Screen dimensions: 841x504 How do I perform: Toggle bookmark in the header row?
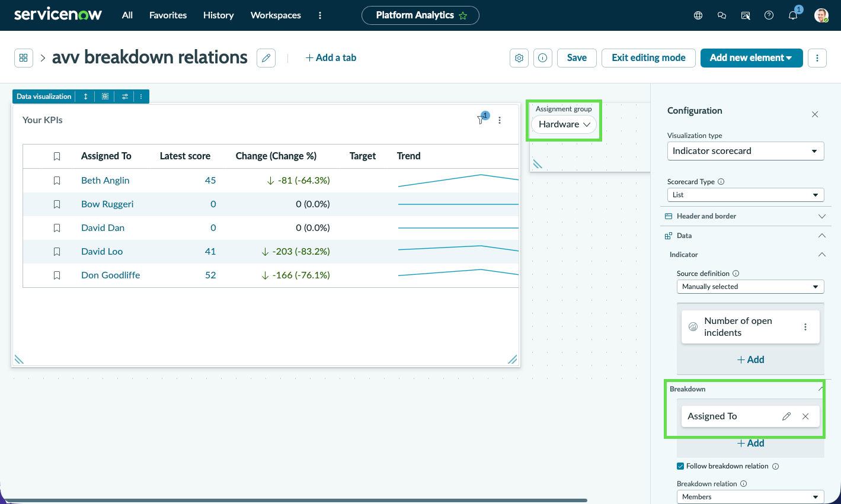57,156
